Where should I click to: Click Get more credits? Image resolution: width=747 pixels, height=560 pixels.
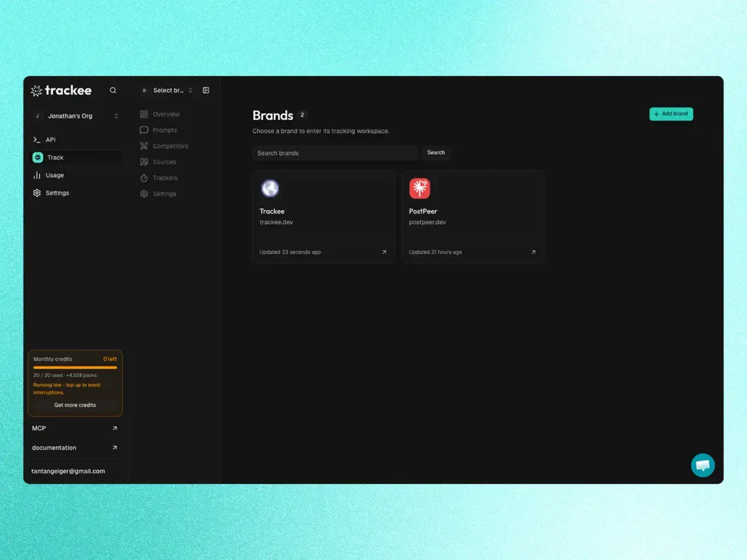coord(75,405)
